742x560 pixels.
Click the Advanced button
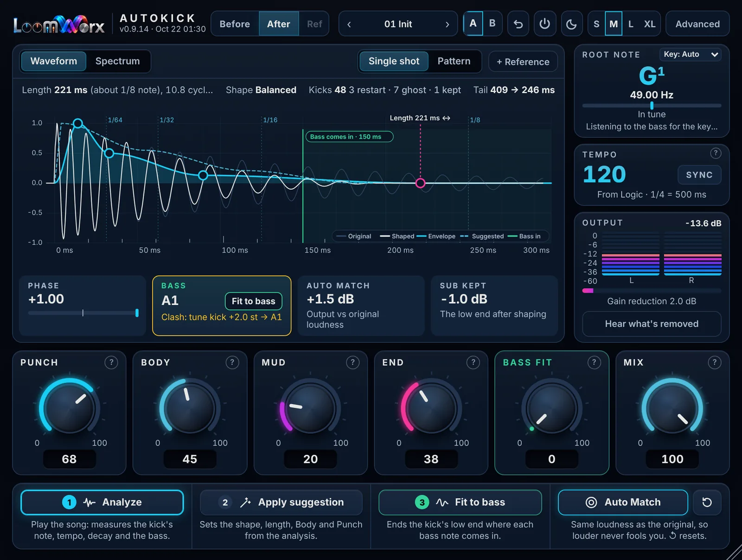coord(697,24)
